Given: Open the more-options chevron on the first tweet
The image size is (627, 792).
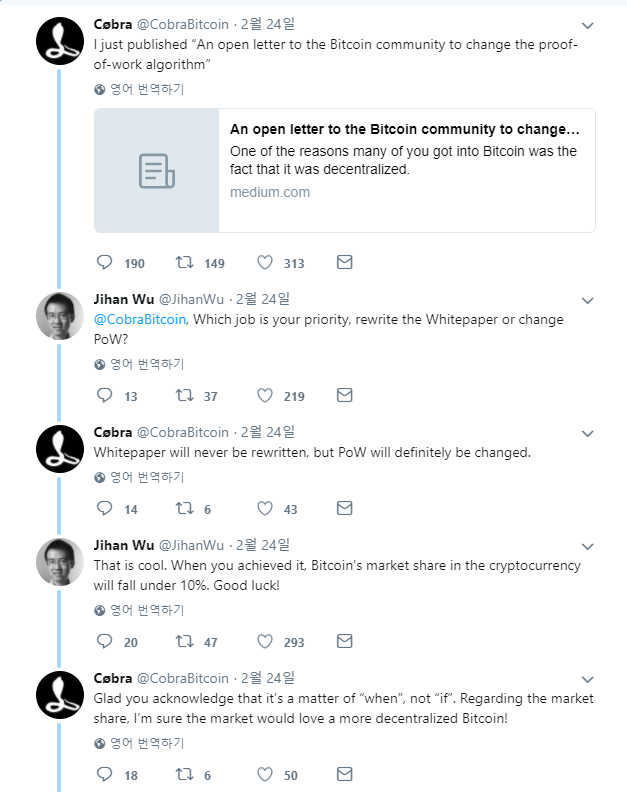Looking at the screenshot, I should click(588, 25).
